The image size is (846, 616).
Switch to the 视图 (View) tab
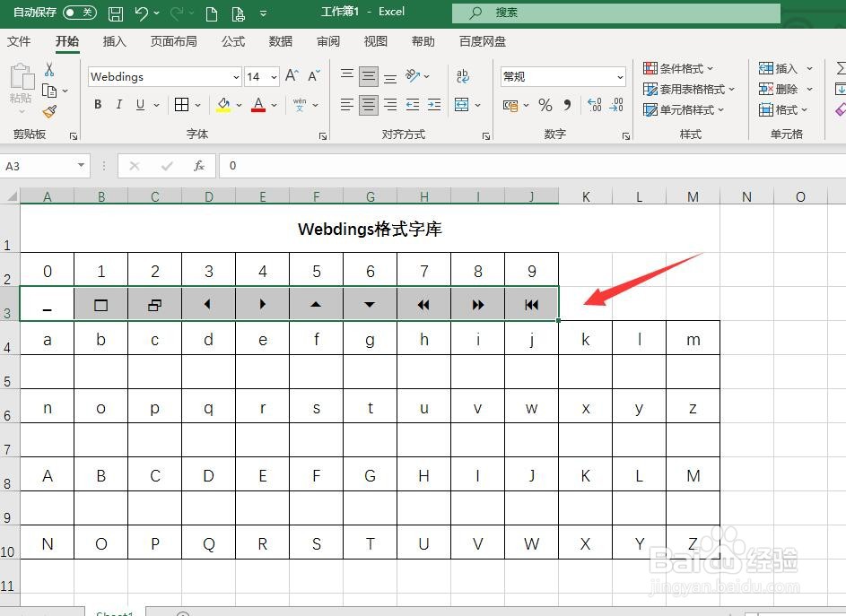click(x=376, y=41)
